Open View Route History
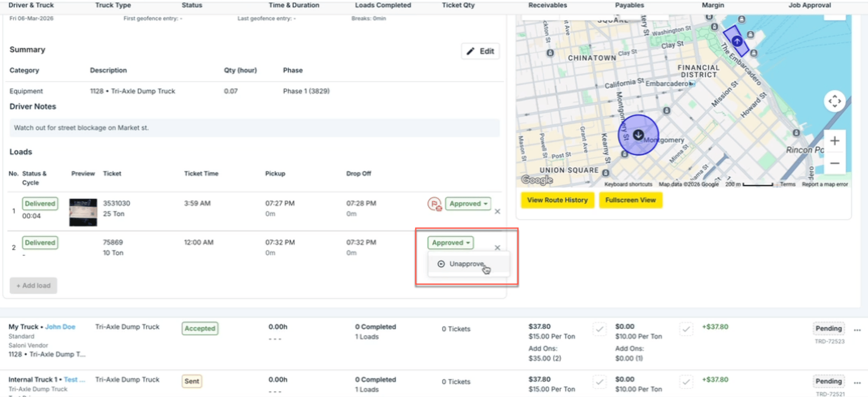868x397 pixels. click(557, 200)
